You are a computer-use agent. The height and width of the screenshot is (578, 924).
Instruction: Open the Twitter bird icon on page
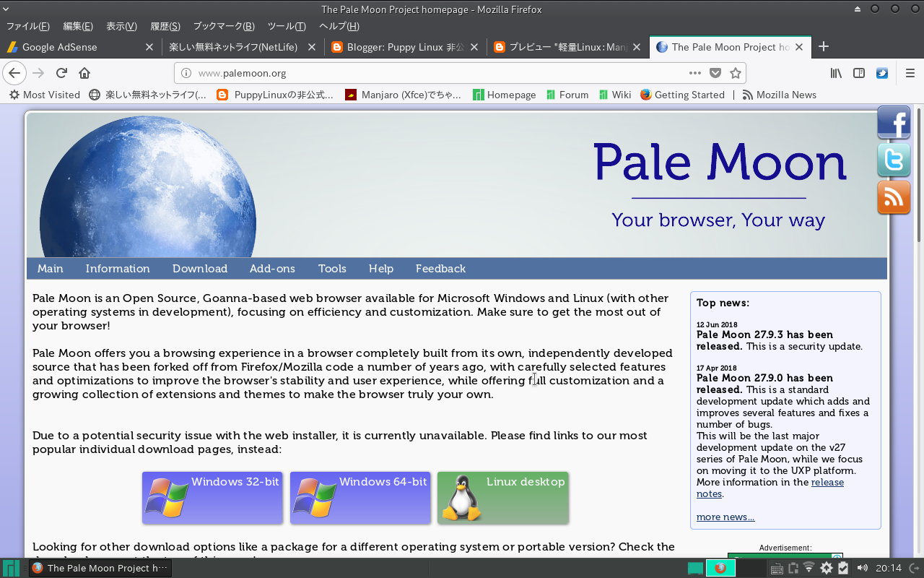click(x=894, y=160)
